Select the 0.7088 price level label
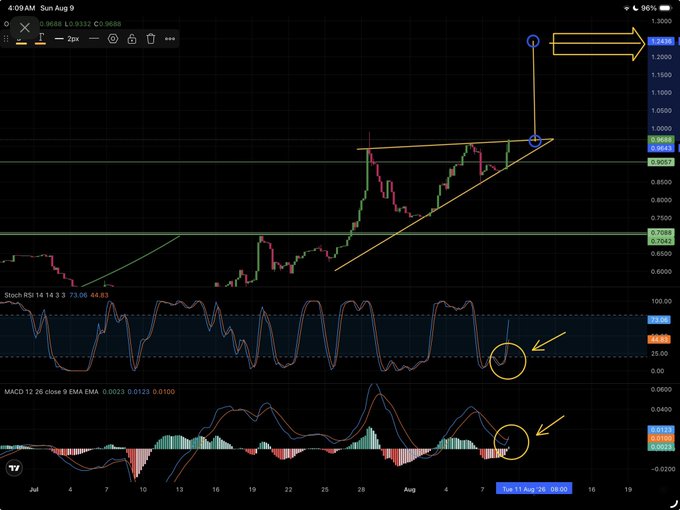This screenshot has width=680, height=510. tap(660, 233)
